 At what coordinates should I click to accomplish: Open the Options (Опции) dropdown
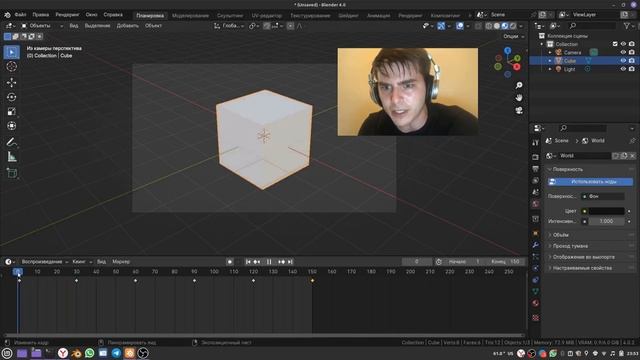point(513,36)
